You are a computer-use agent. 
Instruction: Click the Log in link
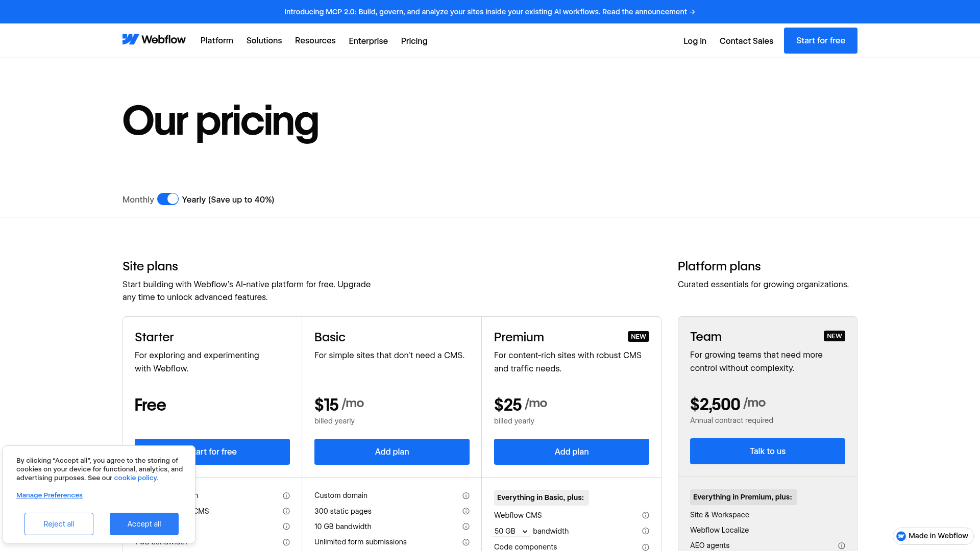[x=695, y=41]
